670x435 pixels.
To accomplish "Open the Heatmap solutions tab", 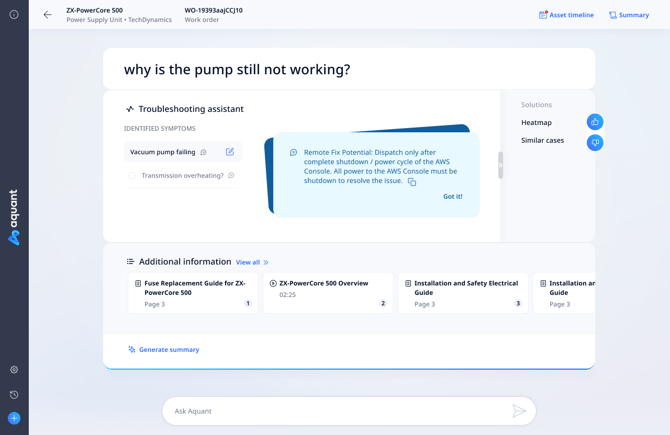I will point(536,122).
